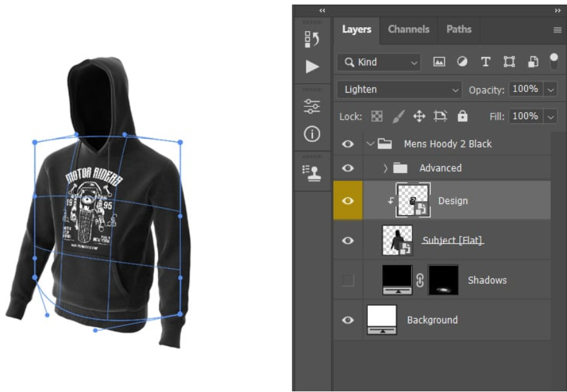Screen dimensions: 567x392
Task: Select the Background layer white thumbnail
Action: coord(382,319)
